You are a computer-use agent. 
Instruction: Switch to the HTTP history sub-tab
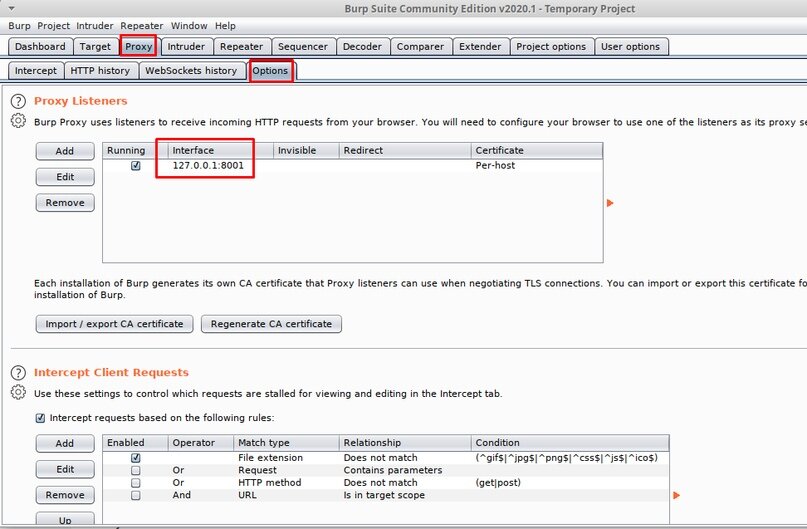coord(100,70)
